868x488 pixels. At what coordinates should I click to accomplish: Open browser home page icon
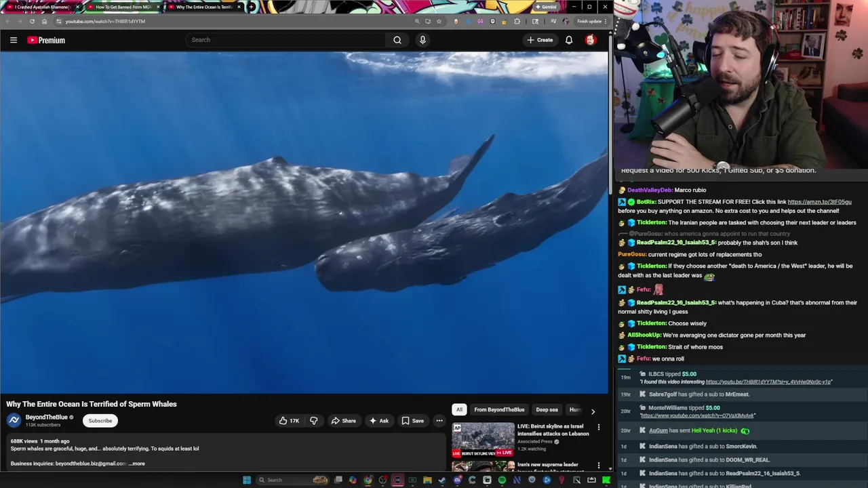pos(45,21)
